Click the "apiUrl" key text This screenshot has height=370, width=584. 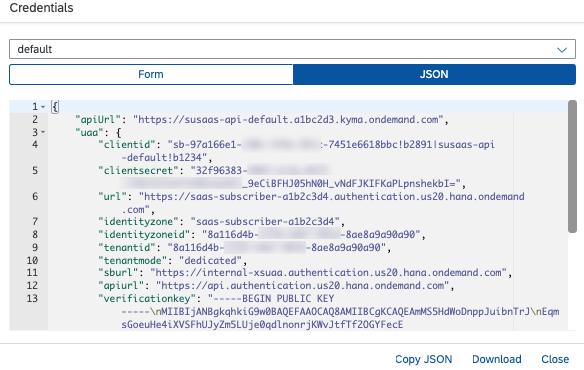pos(98,120)
